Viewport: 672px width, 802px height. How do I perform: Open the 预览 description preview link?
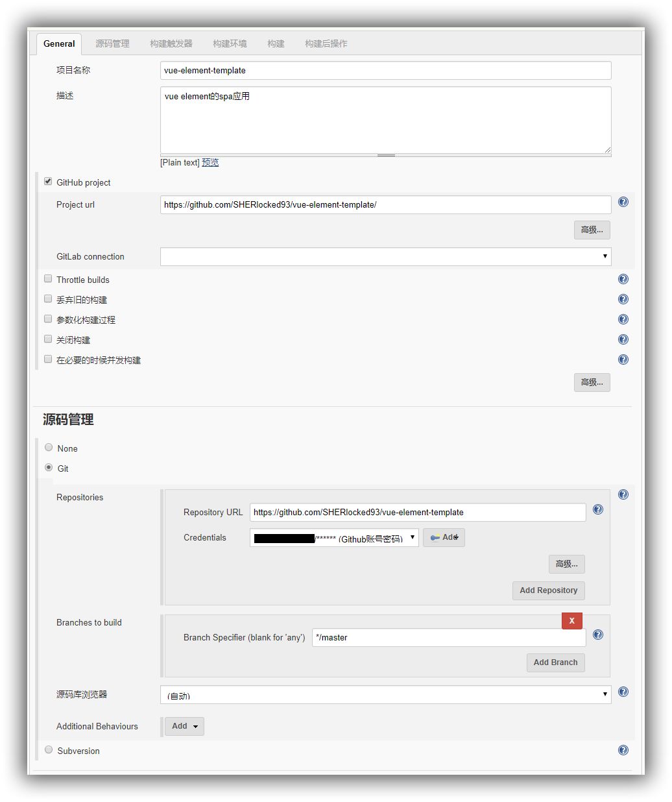coord(210,162)
